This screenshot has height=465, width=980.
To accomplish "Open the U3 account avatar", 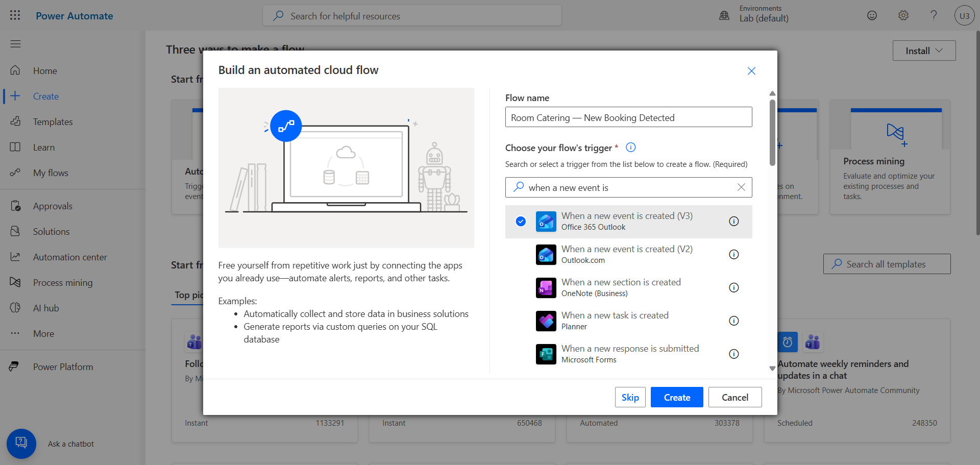I will click(964, 15).
